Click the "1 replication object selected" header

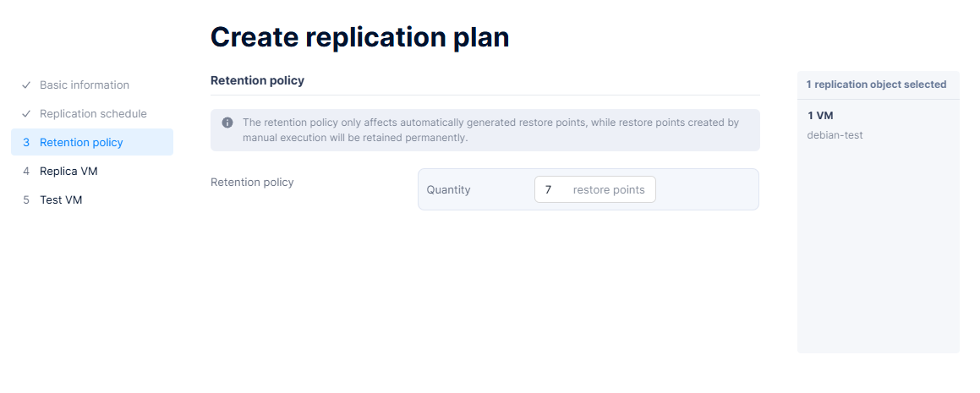(876, 85)
